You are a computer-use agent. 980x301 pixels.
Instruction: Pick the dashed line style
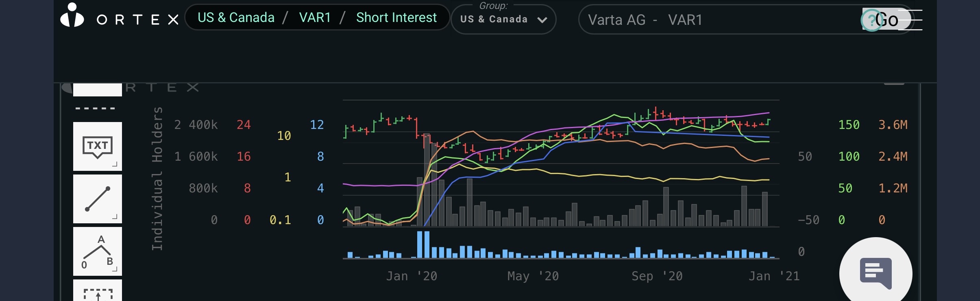95,109
